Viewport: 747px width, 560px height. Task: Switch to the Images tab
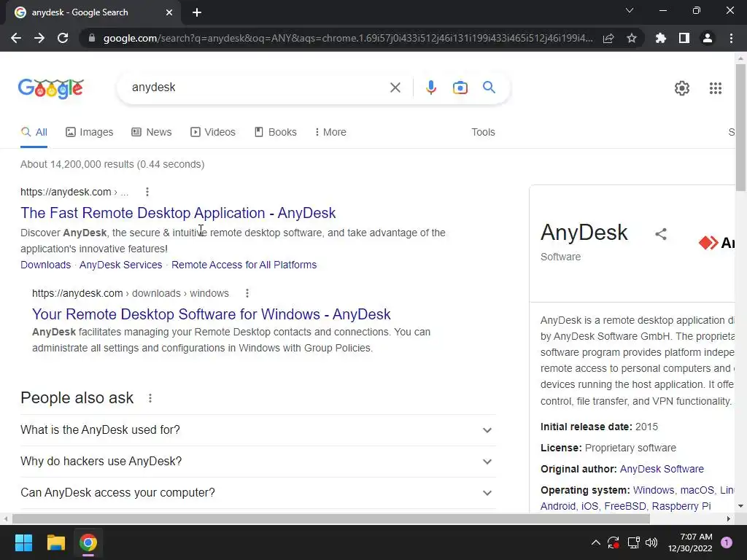click(90, 132)
